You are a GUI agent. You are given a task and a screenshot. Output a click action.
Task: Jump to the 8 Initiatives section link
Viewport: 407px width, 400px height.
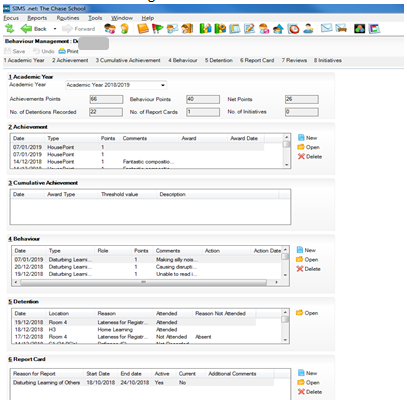[328, 60]
